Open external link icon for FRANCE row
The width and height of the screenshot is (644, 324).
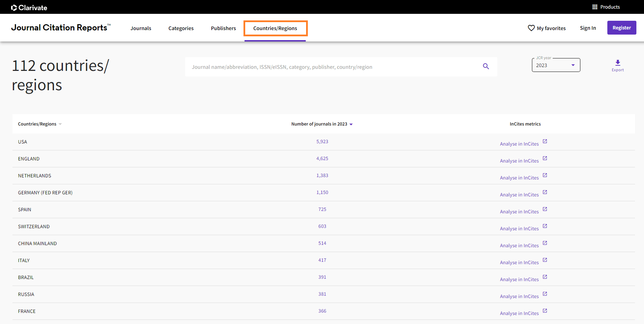[x=545, y=311]
